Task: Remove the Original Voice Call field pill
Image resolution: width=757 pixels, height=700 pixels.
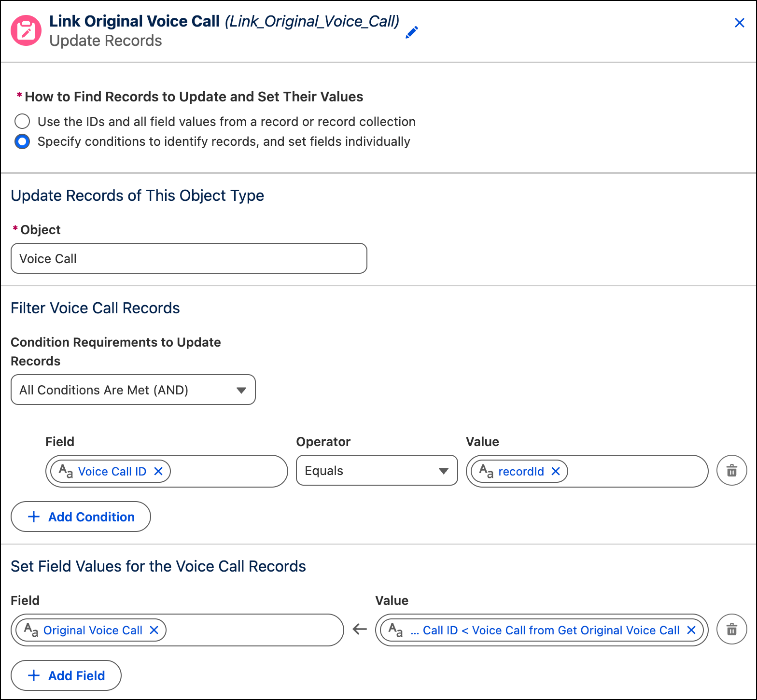Action: click(154, 630)
